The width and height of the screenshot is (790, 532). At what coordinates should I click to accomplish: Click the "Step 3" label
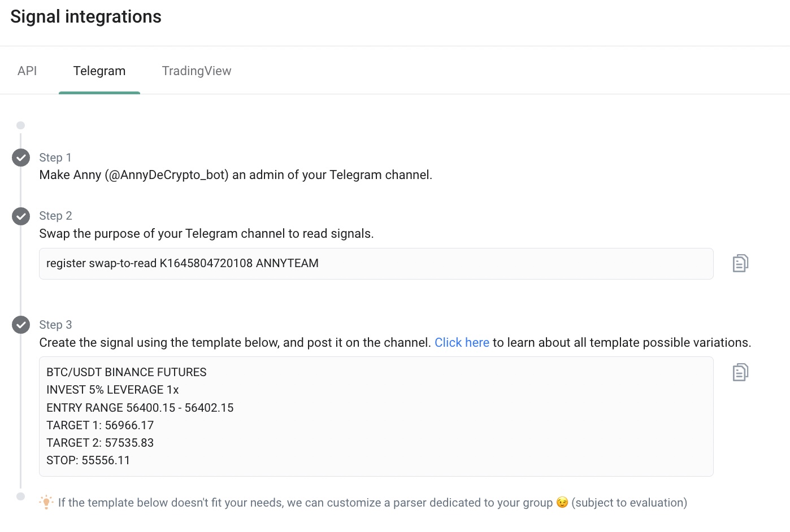tap(55, 325)
